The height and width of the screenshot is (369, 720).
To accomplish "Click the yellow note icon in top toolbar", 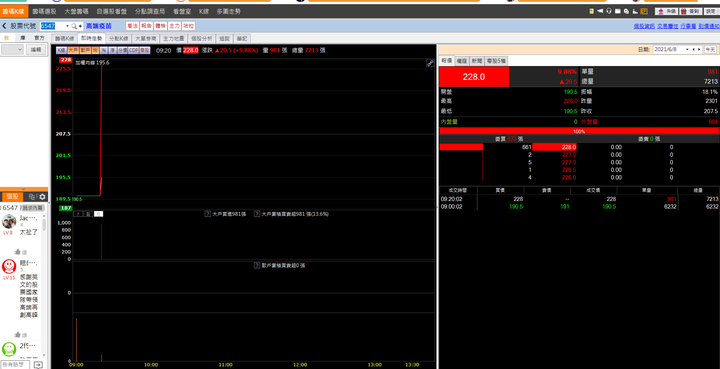I will [x=591, y=11].
